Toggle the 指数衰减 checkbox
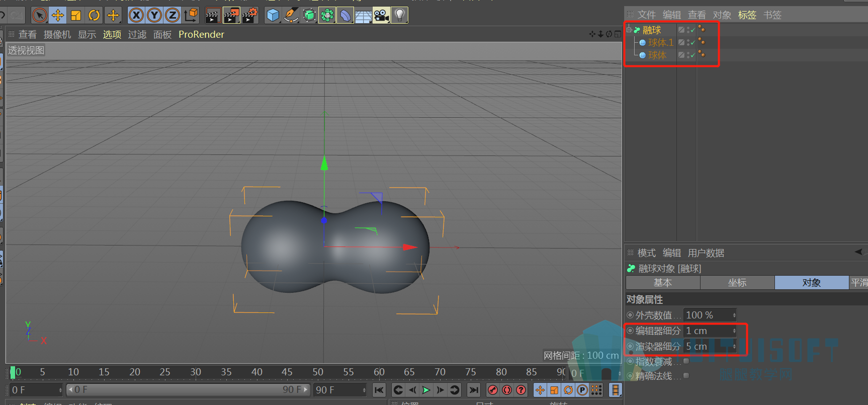Viewport: 868px width, 405px height. (x=686, y=361)
